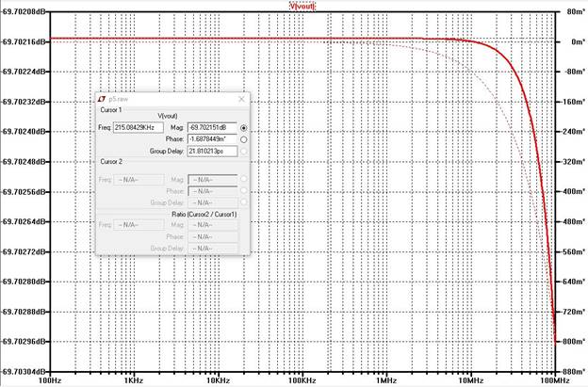The image size is (588, 387).
Task: Select Cursor 2 Group Delay radio button
Action: pyautogui.click(x=244, y=202)
